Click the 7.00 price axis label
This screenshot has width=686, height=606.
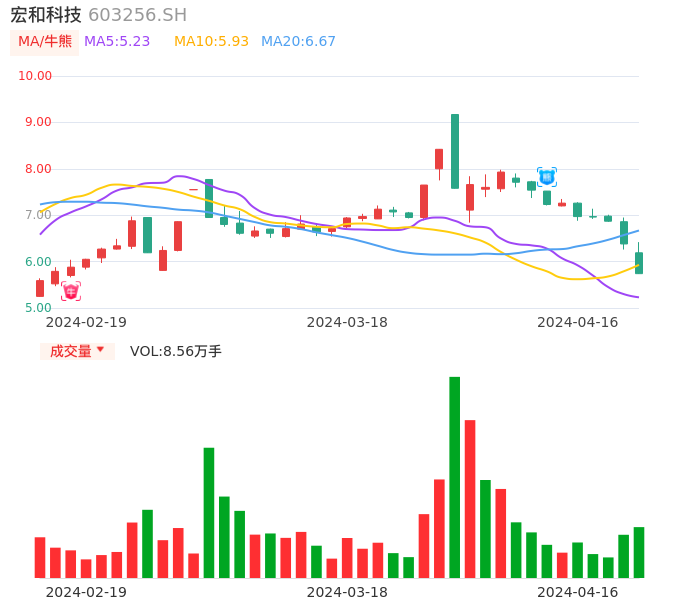pos(38,215)
